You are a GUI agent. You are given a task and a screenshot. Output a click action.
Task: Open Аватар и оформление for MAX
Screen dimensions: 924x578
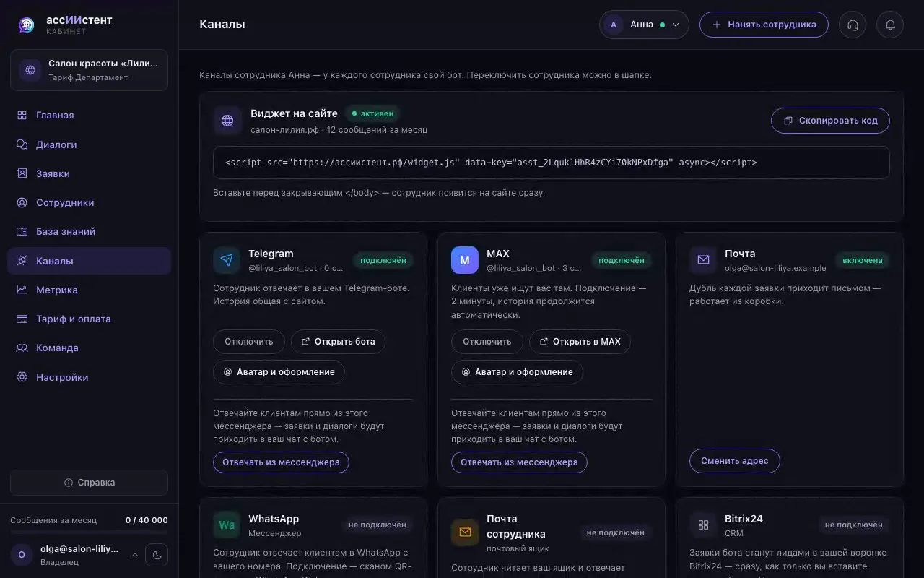(x=517, y=372)
